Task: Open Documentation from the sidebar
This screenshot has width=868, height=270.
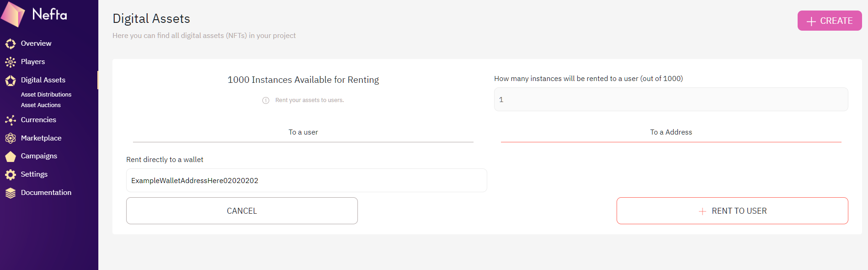Action: click(x=46, y=193)
